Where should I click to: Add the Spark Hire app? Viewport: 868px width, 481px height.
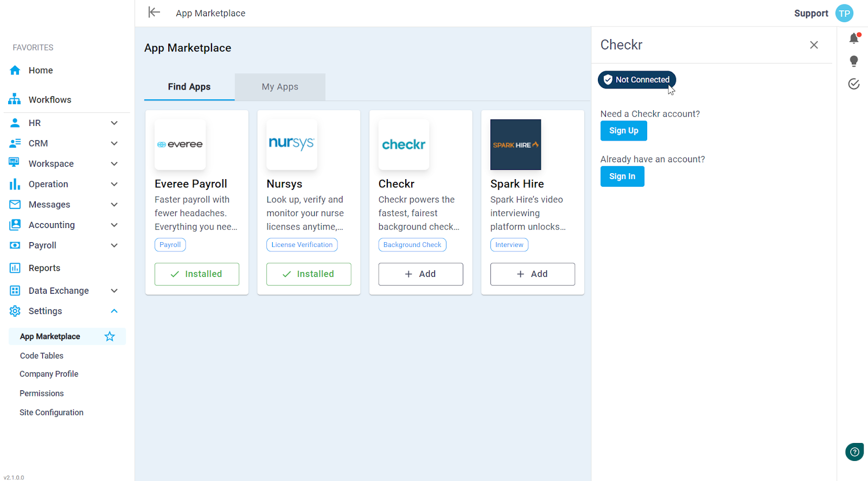533,274
